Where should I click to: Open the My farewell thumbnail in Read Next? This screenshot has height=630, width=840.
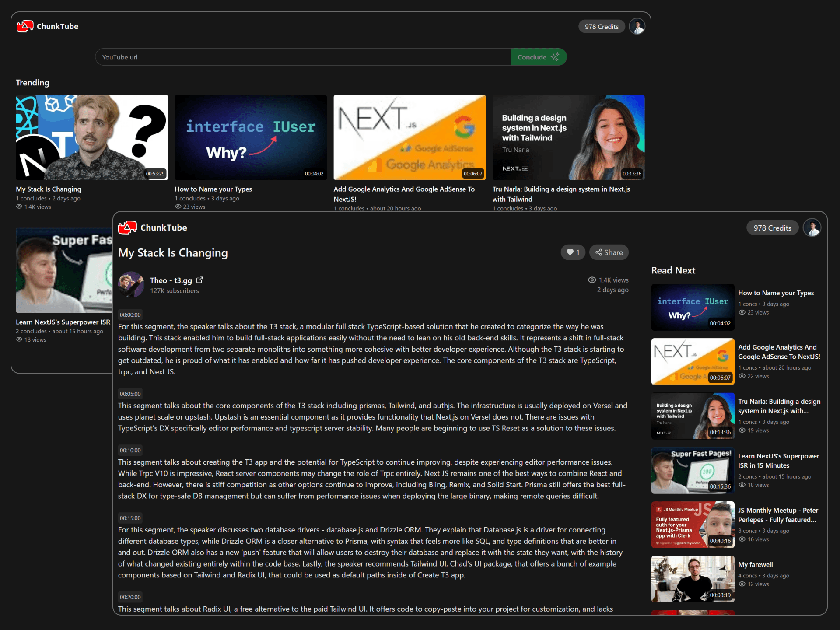click(693, 579)
